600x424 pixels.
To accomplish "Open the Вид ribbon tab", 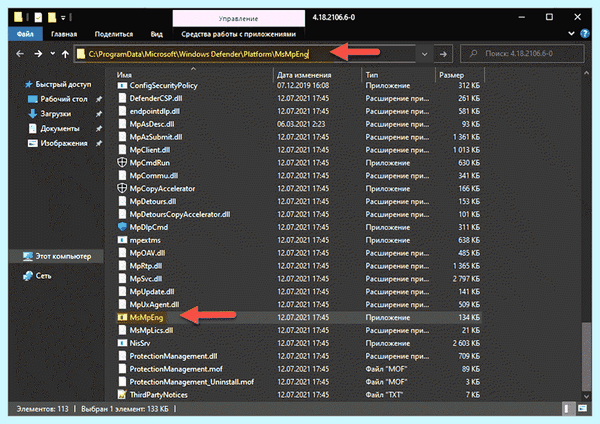I will (x=157, y=34).
